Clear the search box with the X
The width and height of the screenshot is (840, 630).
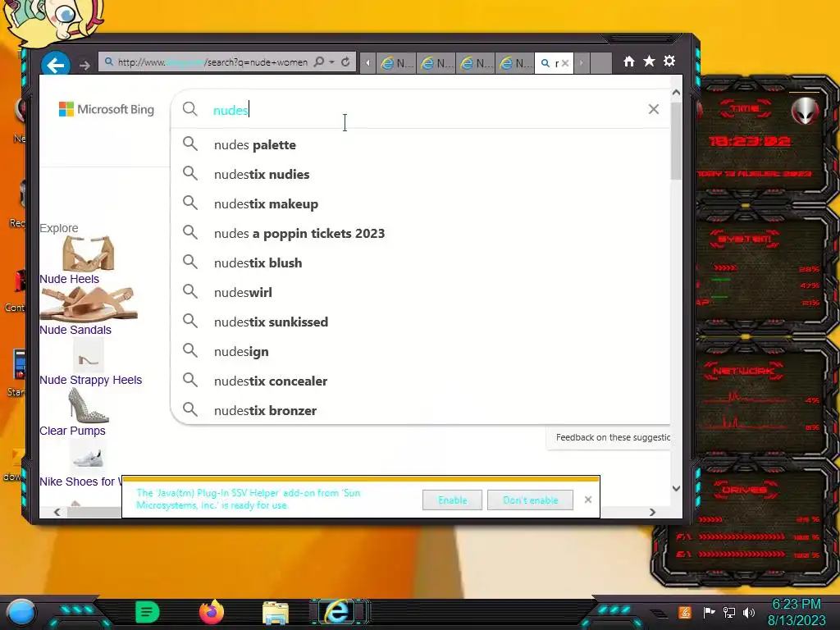coord(654,109)
